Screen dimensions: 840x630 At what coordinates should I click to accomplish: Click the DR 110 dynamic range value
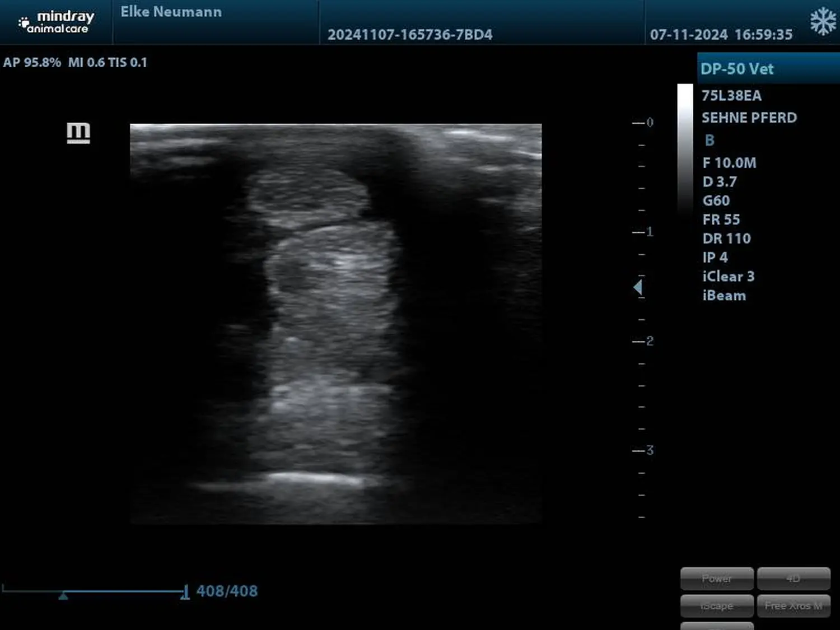726,239
